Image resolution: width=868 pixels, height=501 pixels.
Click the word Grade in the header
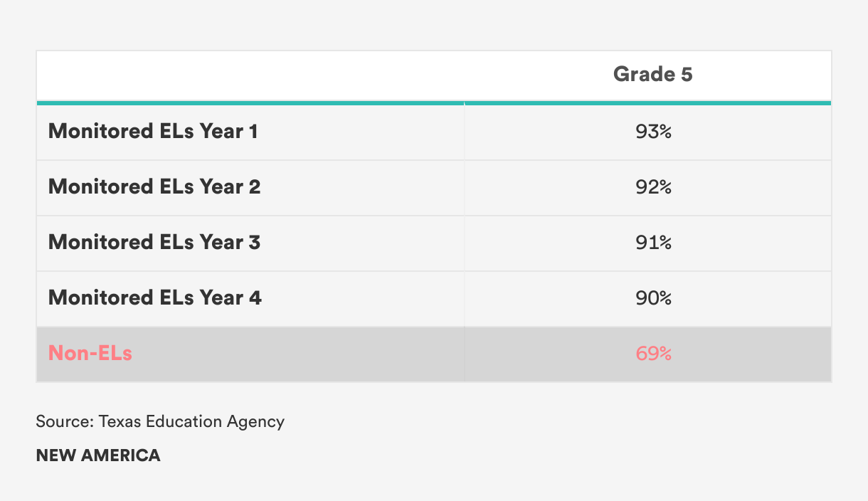tap(635, 74)
